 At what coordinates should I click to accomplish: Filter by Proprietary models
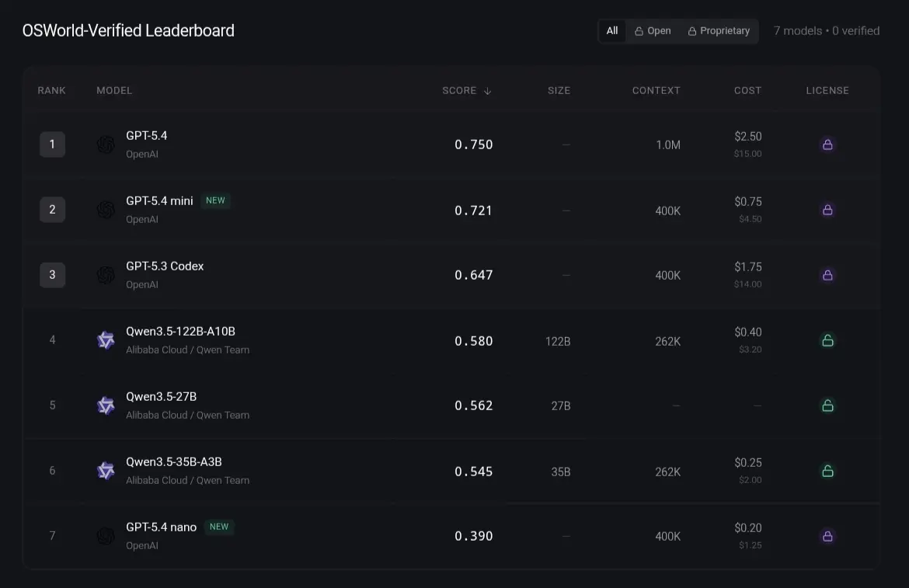click(x=719, y=31)
